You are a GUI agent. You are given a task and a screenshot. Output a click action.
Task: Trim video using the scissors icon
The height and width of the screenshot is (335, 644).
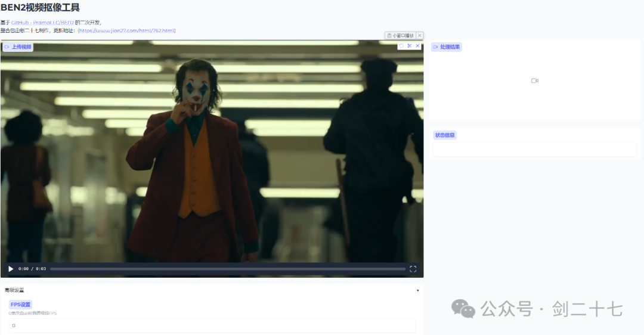(x=410, y=46)
